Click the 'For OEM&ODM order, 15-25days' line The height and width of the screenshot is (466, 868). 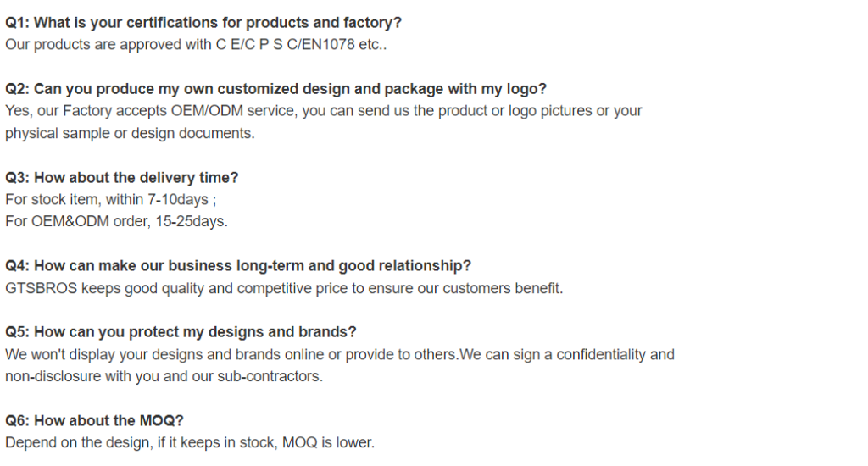(116, 221)
